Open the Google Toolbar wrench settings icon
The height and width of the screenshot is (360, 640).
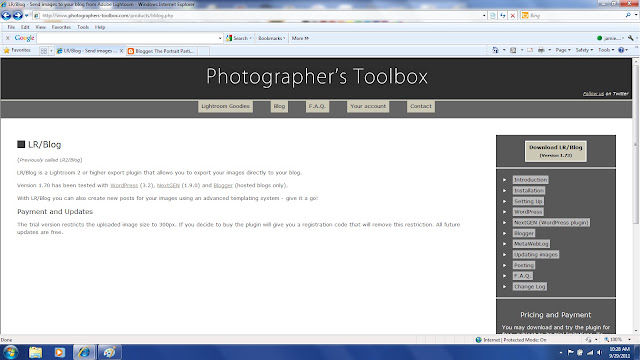tap(631, 38)
